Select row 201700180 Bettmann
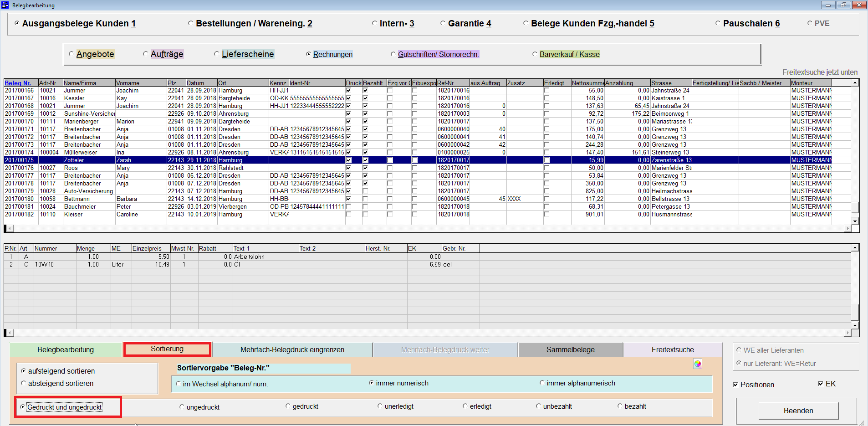This screenshot has width=868, height=426. point(427,199)
